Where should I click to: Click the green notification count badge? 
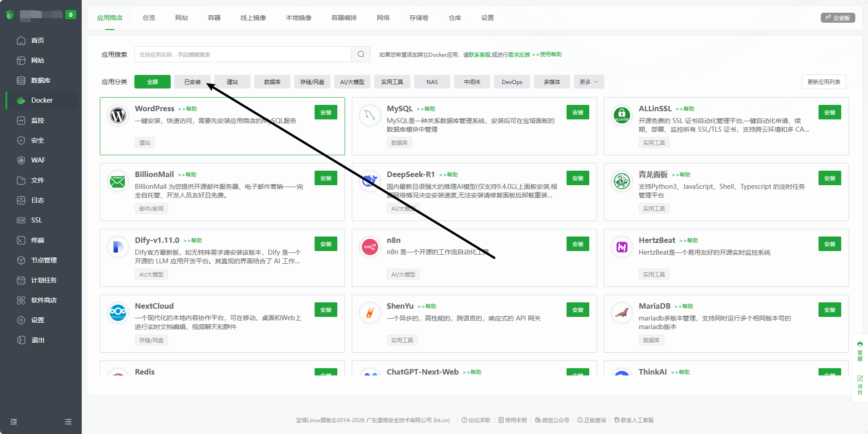click(x=70, y=15)
